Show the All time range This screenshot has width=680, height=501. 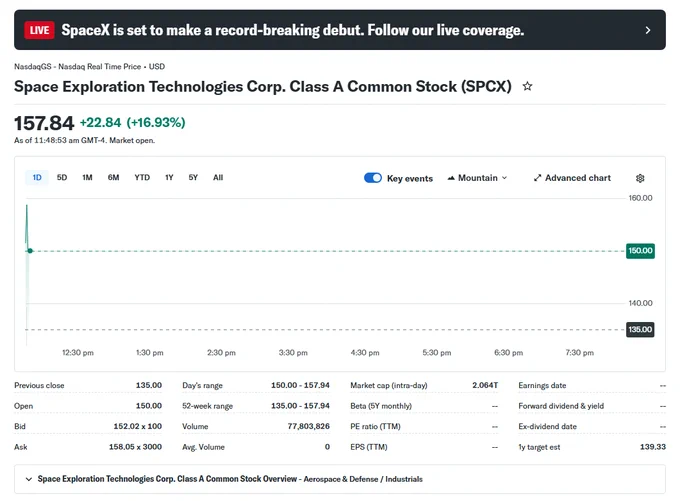click(x=218, y=177)
